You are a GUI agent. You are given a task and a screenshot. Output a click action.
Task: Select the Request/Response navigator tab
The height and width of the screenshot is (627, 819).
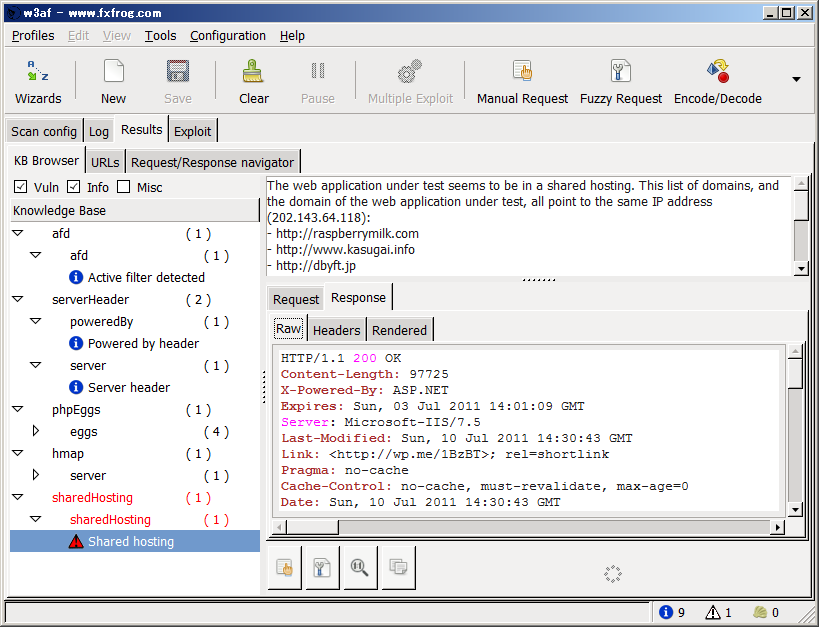click(212, 162)
